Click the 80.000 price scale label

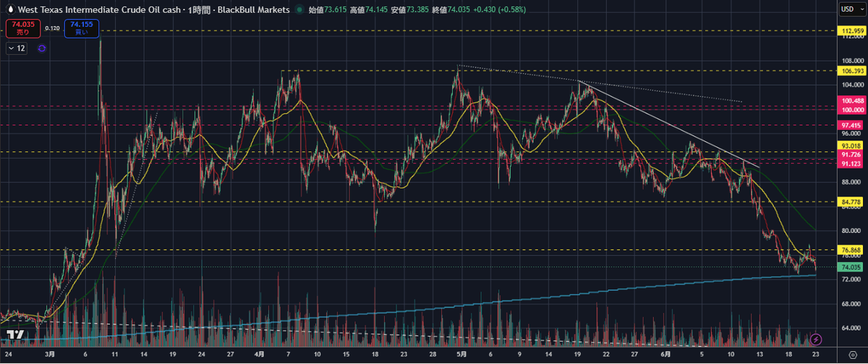pyautogui.click(x=850, y=231)
